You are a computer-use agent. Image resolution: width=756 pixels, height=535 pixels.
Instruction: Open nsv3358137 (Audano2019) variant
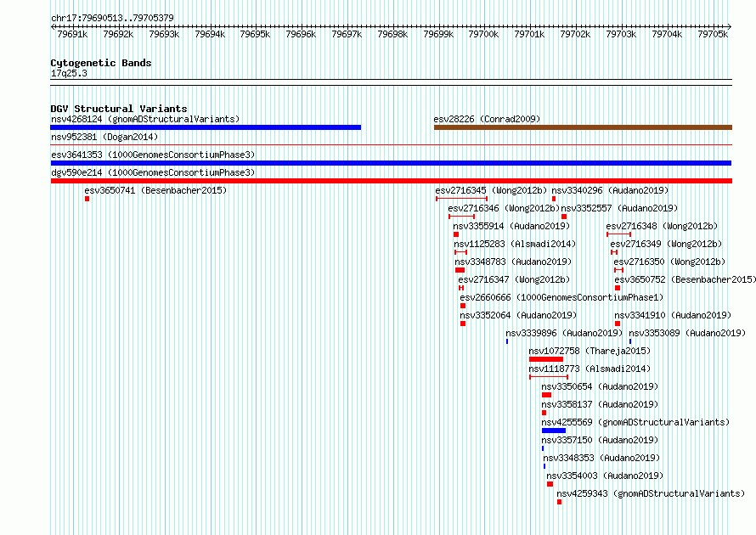point(600,404)
